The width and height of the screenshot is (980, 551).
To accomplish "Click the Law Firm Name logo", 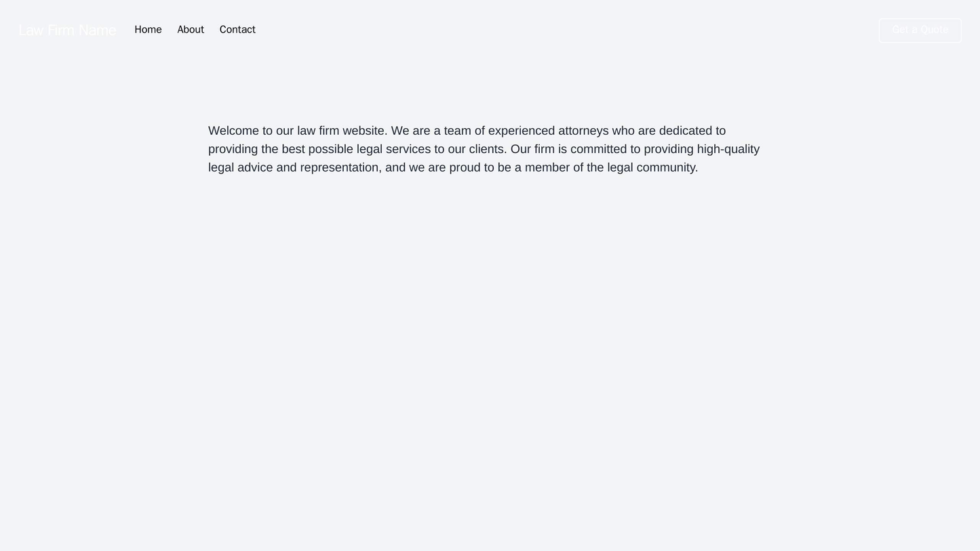I will pyautogui.click(x=67, y=30).
